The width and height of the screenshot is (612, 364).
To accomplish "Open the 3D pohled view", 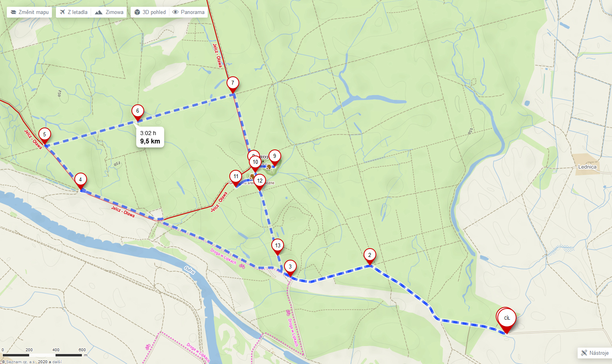I will click(x=150, y=12).
